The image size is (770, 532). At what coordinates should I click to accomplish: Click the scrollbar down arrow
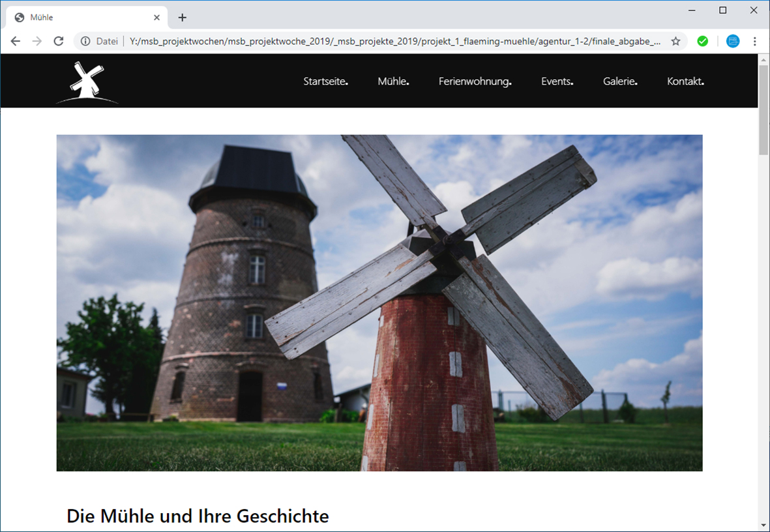[763, 525]
